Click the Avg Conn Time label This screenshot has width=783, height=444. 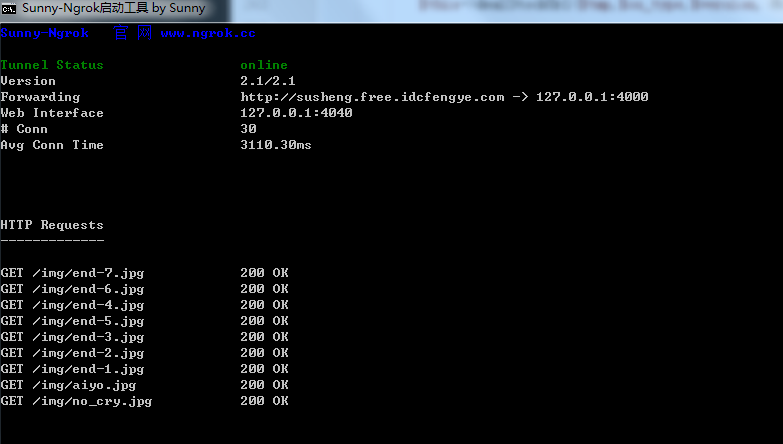[x=52, y=145]
